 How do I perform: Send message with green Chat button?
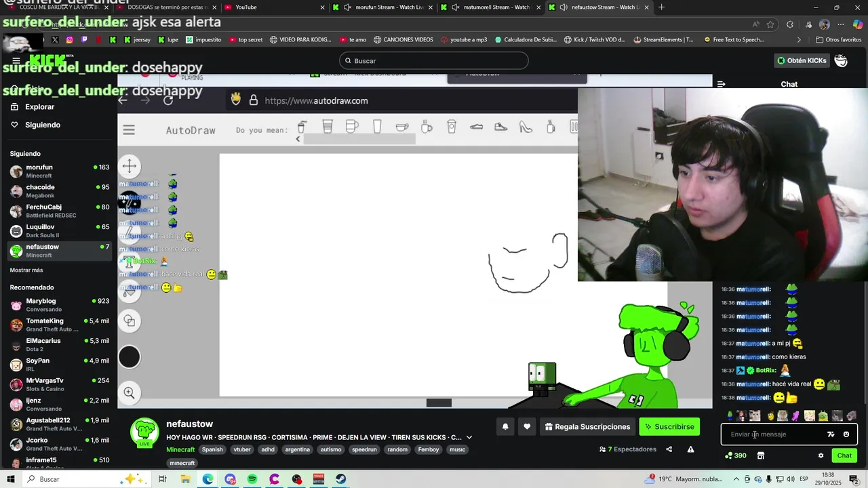[844, 455]
